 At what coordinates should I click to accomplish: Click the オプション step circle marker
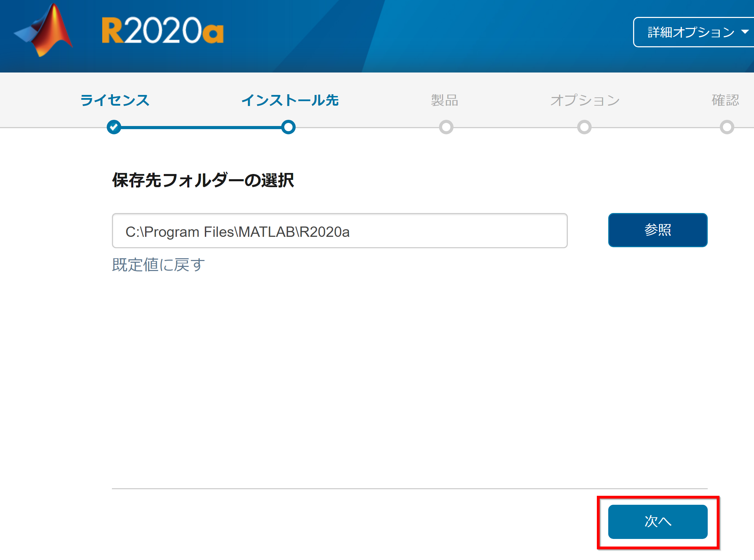coord(584,127)
